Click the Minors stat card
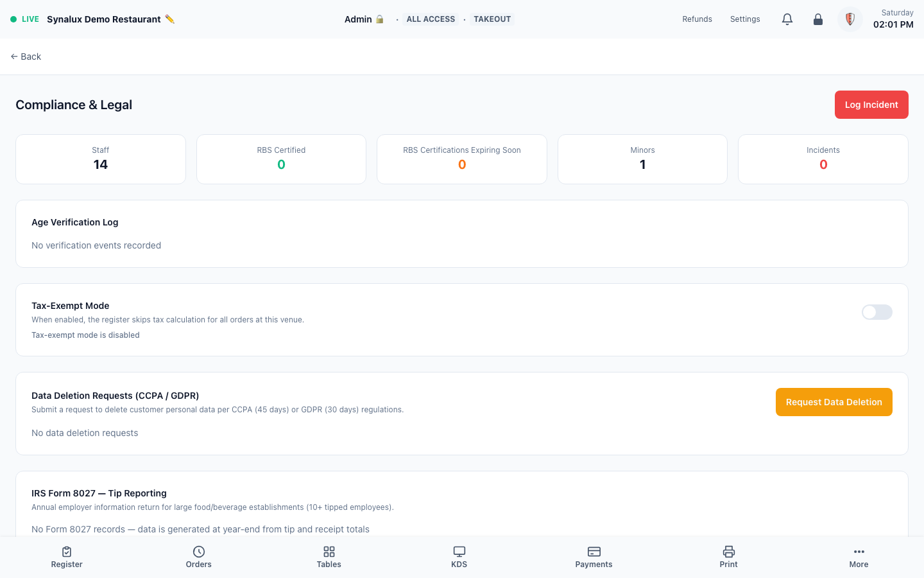The height and width of the screenshot is (578, 924). (x=642, y=159)
